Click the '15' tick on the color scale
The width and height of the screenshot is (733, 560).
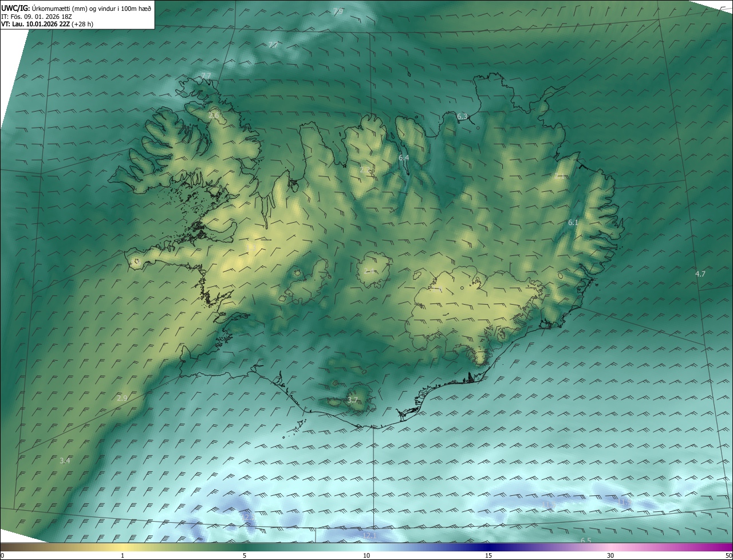coord(488,555)
